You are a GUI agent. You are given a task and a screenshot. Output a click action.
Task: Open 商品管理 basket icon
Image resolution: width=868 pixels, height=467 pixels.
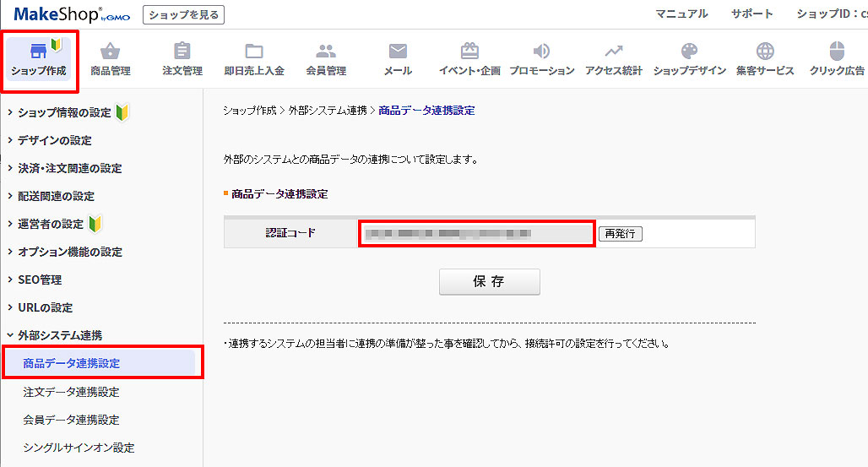110,51
